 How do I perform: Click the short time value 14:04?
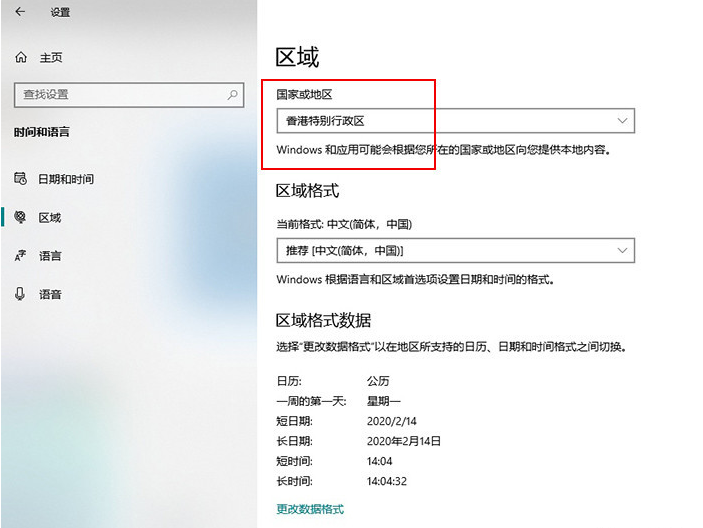click(379, 461)
